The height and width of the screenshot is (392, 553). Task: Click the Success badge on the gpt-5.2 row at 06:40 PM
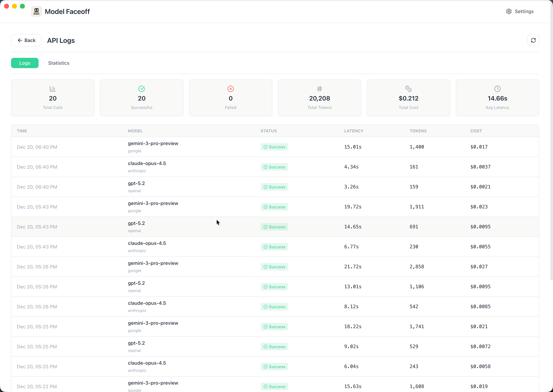[x=274, y=187]
